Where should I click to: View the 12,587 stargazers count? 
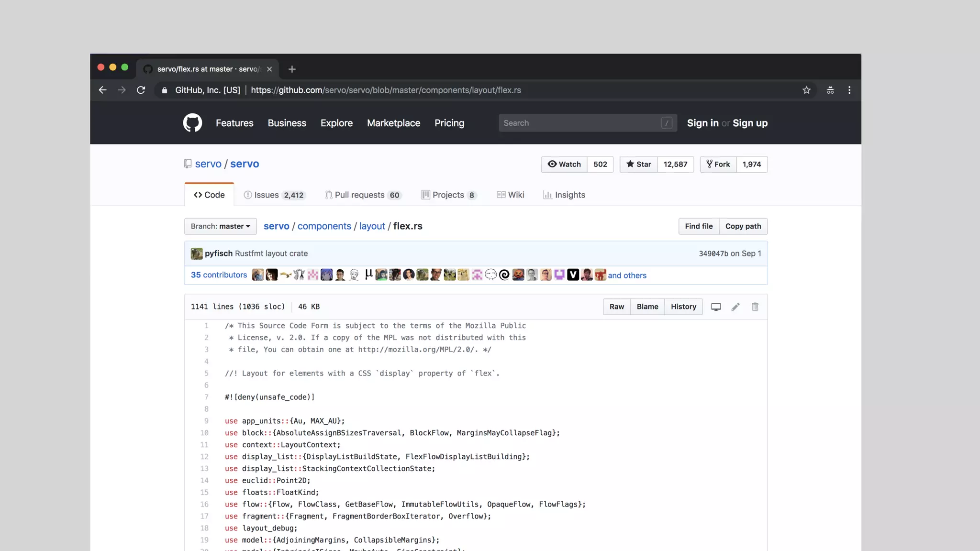point(675,164)
